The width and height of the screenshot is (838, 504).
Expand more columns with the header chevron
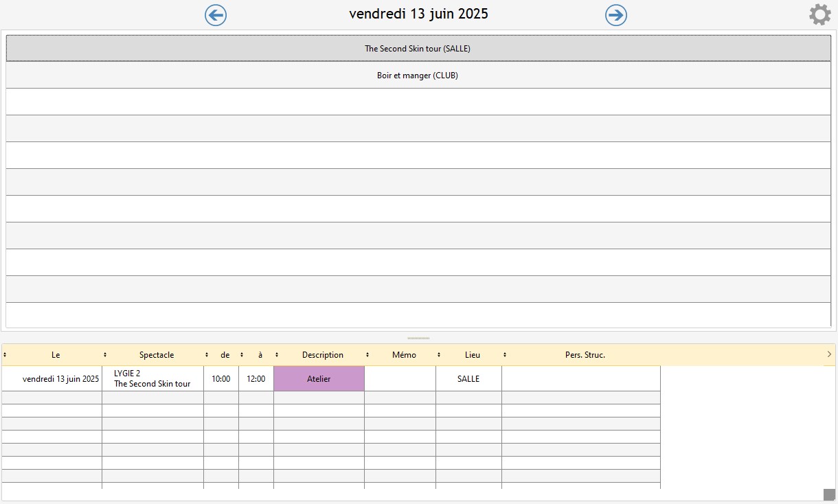pos(829,354)
